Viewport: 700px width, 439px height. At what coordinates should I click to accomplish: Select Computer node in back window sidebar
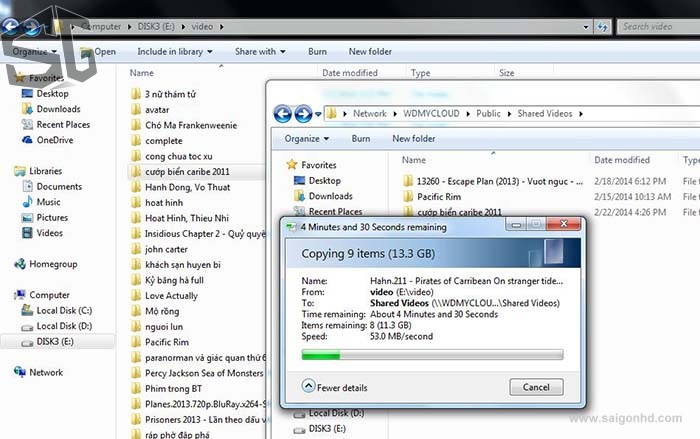49,295
